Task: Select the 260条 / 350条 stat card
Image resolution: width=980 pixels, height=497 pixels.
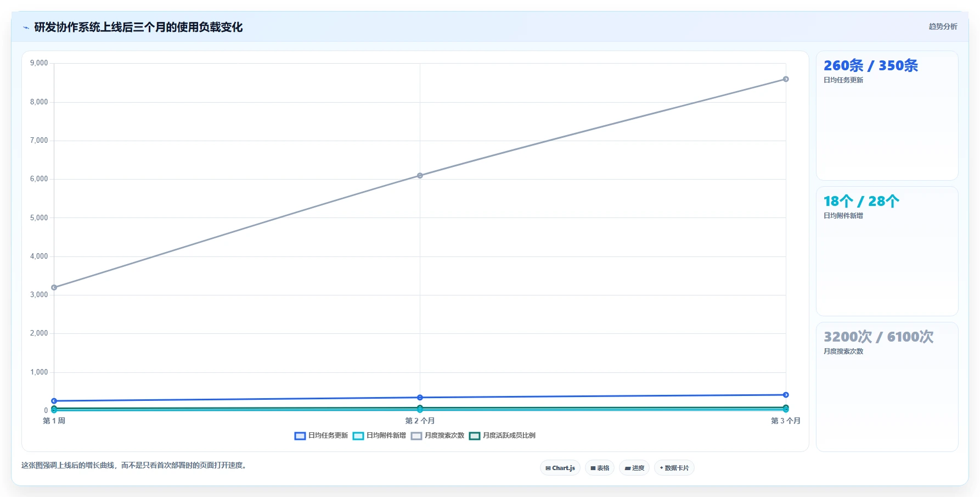Action: coord(887,116)
